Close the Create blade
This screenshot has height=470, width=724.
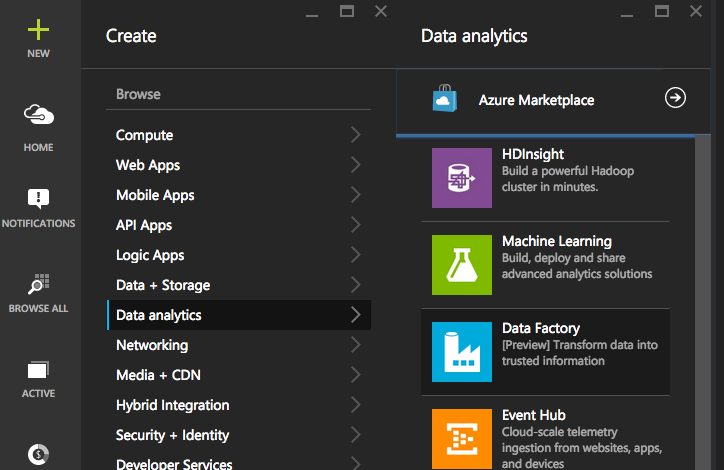pos(381,11)
